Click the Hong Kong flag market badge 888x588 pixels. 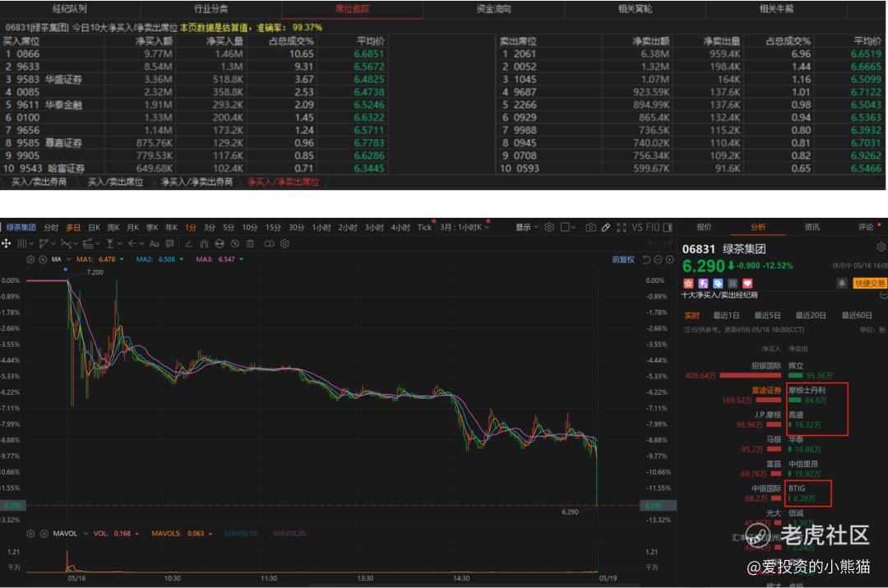coord(688,283)
